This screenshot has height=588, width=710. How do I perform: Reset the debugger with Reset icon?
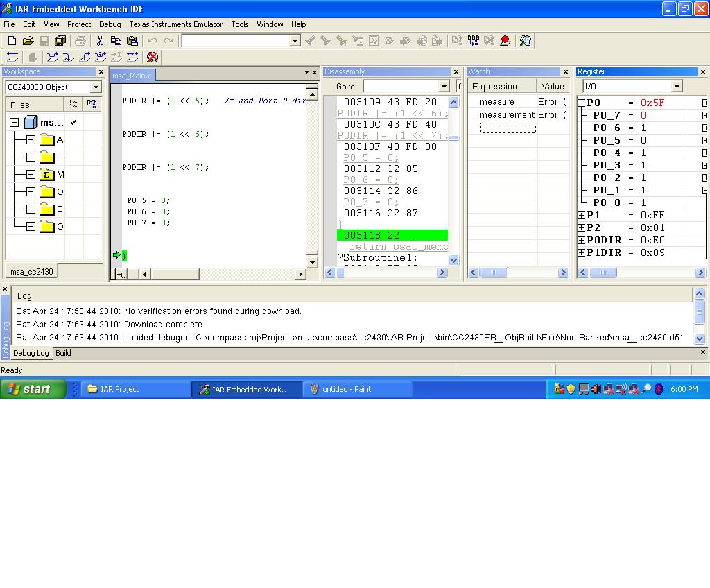click(x=12, y=58)
